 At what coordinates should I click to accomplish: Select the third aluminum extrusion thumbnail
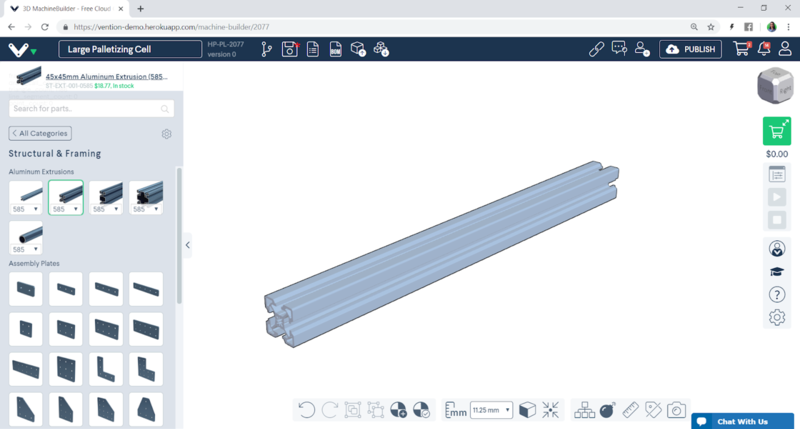pos(106,193)
